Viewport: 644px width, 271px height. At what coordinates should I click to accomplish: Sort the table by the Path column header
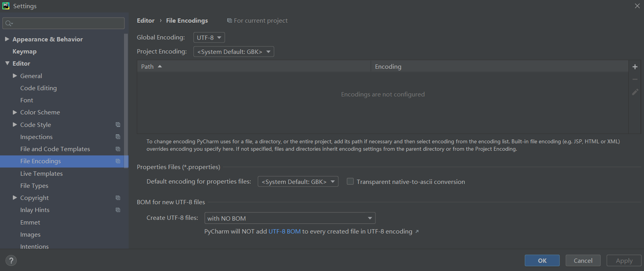coord(148,67)
